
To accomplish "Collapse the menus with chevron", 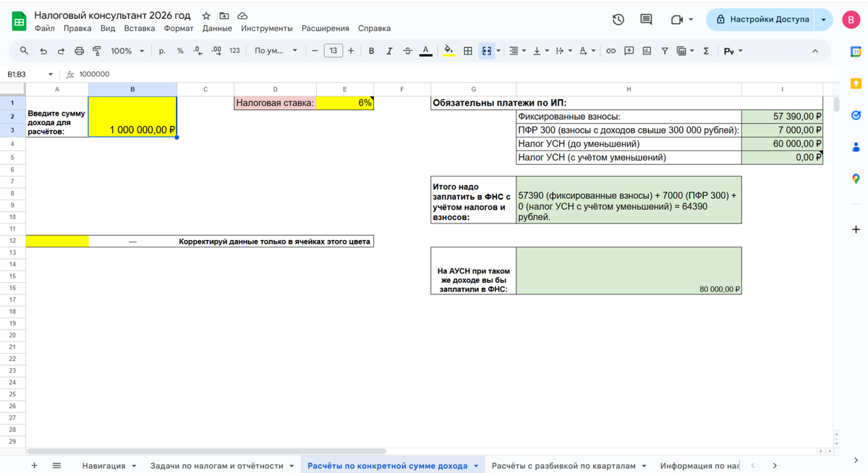I will pos(815,51).
